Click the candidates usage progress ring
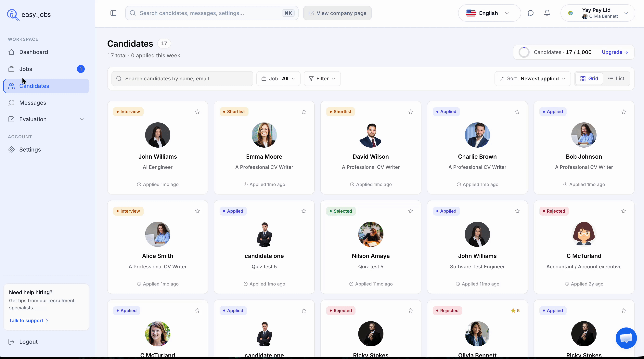The image size is (644, 359). (x=524, y=52)
